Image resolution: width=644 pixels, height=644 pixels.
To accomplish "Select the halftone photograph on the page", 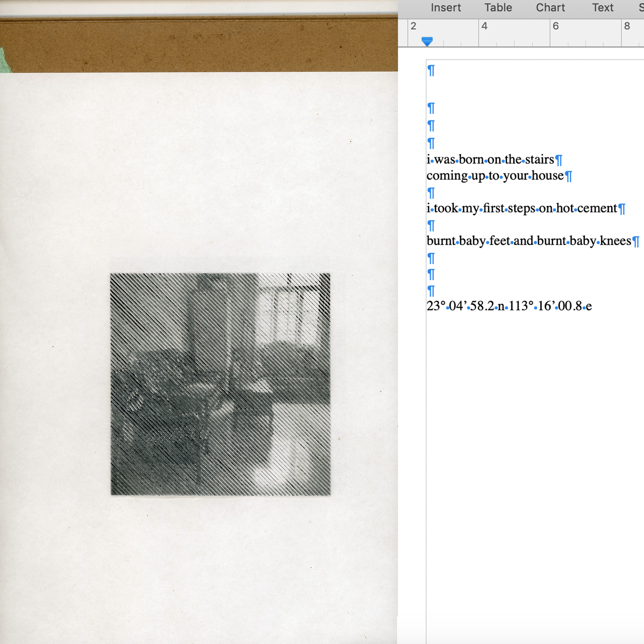I will pyautogui.click(x=220, y=384).
